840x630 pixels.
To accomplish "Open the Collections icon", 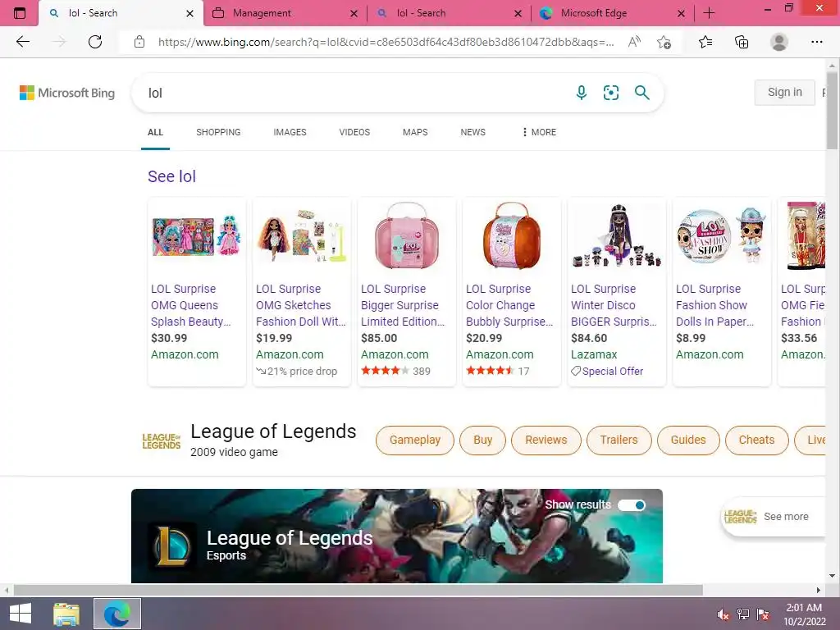I will [x=742, y=42].
